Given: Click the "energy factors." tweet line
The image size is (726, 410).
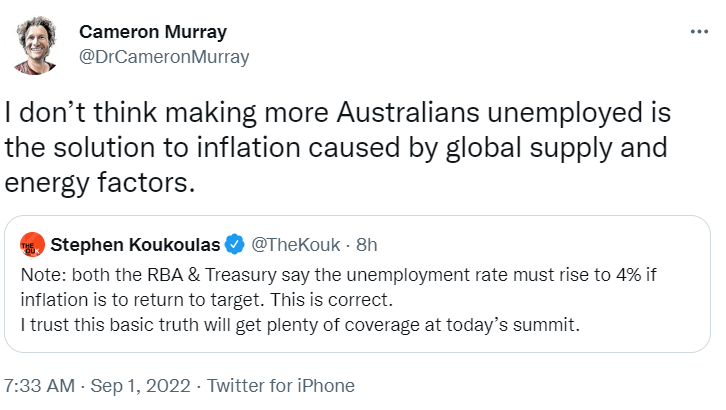Looking at the screenshot, I should point(97,182).
